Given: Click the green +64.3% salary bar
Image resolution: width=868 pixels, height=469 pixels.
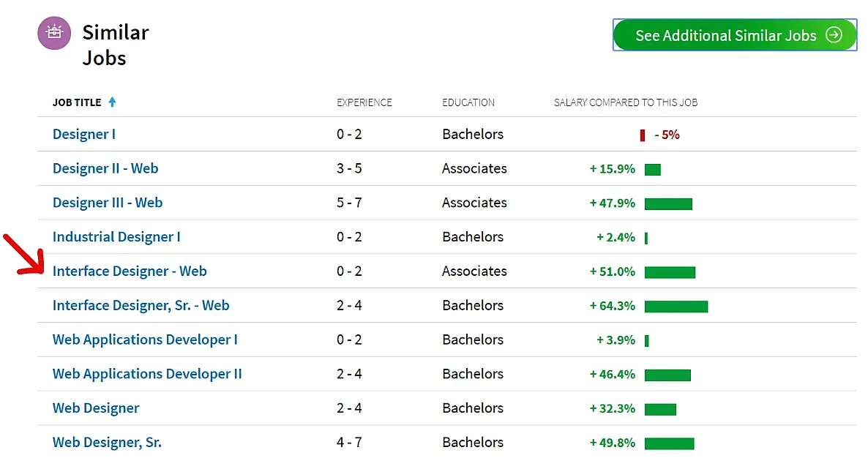Looking at the screenshot, I should click(676, 307).
